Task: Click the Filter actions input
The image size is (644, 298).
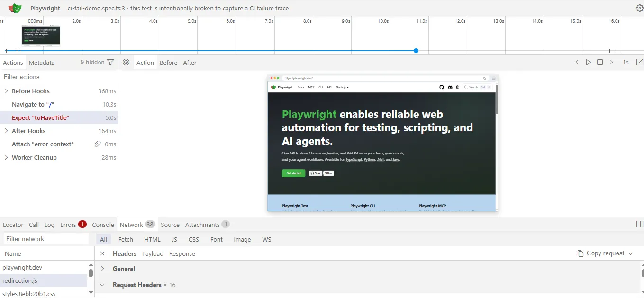Action: 59,77
